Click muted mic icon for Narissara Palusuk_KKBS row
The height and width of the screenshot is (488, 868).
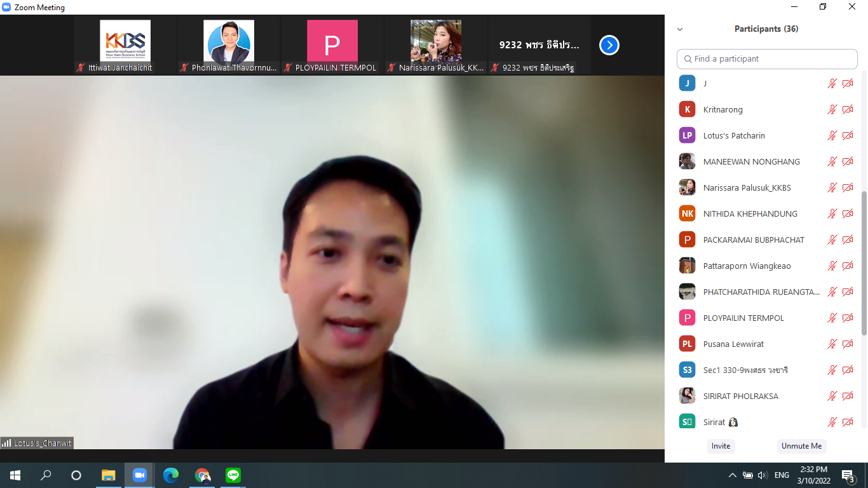[832, 187]
